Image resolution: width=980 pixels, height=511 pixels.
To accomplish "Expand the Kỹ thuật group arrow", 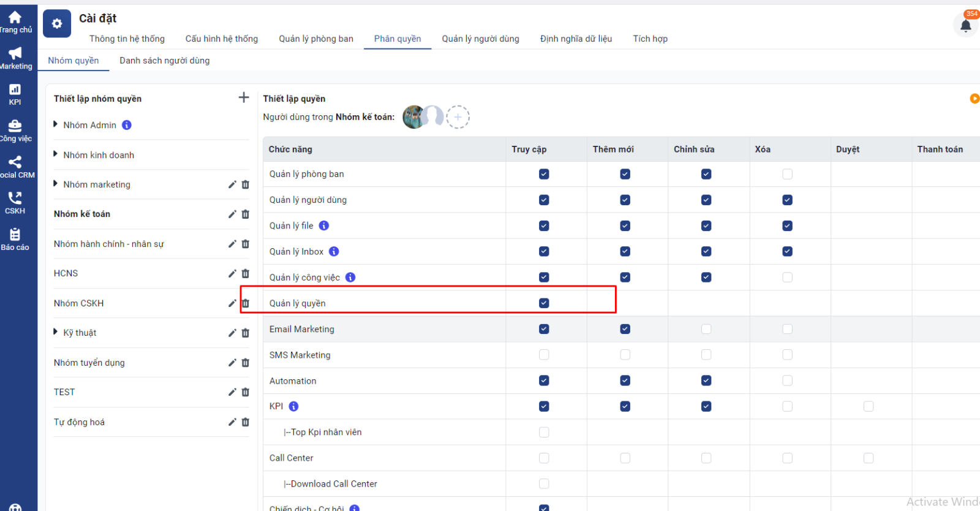I will (x=56, y=332).
